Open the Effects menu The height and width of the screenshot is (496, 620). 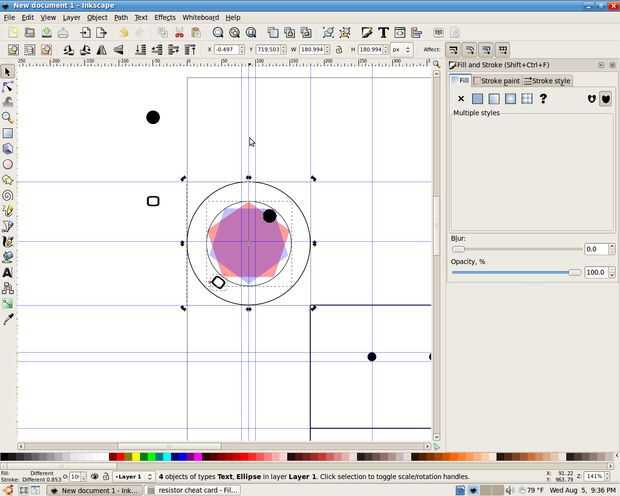coord(165,18)
